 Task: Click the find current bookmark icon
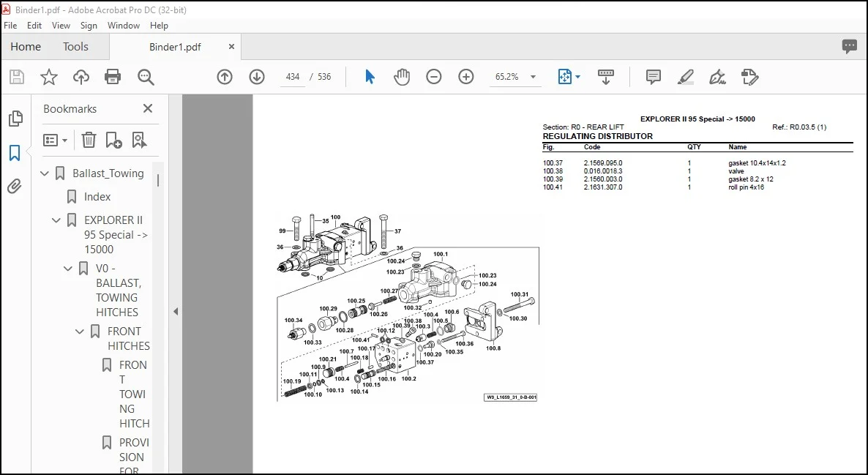[140, 140]
